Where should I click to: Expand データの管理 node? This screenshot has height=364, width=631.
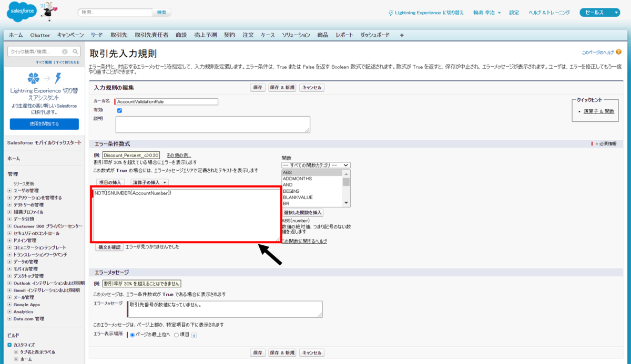(x=9, y=262)
